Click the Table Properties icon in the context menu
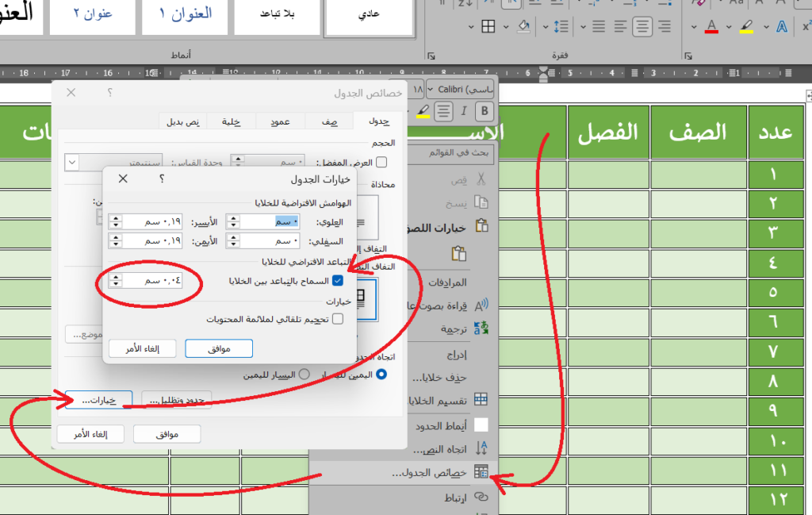 481,472
